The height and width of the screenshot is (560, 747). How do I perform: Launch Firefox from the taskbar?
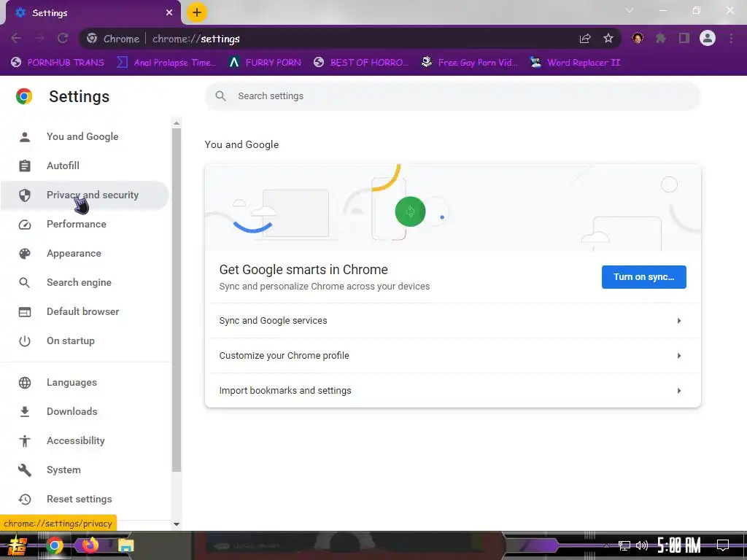pyautogui.click(x=90, y=545)
